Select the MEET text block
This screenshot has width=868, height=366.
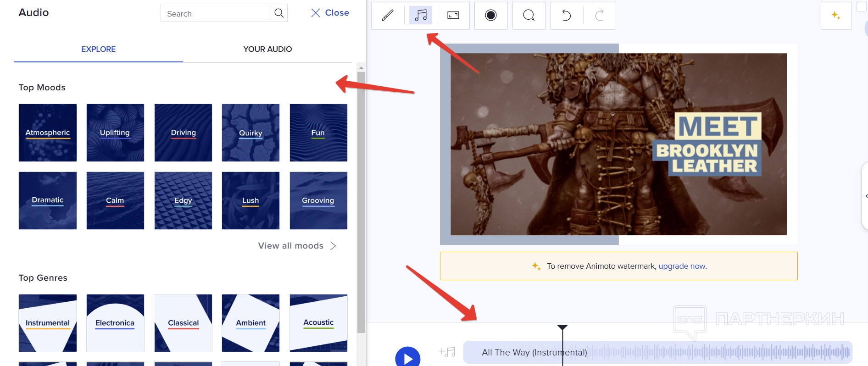coord(718,126)
